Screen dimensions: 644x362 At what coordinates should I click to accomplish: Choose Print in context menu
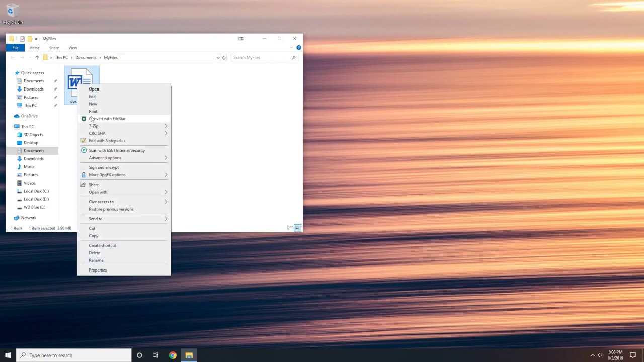[124, 111]
